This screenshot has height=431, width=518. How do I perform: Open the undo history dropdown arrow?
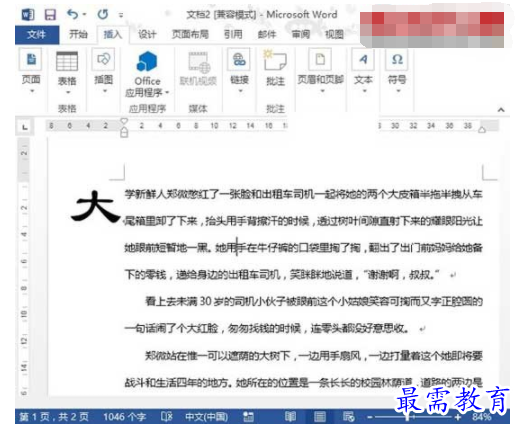tap(84, 14)
